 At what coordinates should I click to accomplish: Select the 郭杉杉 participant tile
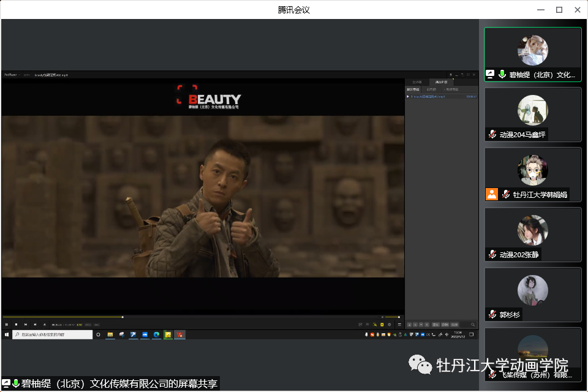[x=533, y=295]
